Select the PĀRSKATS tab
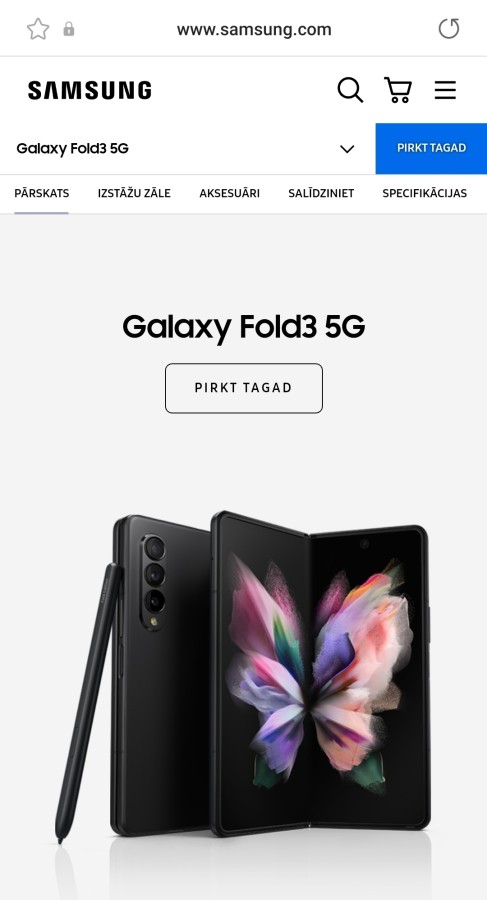Screen dimensions: 487x900 (41, 193)
